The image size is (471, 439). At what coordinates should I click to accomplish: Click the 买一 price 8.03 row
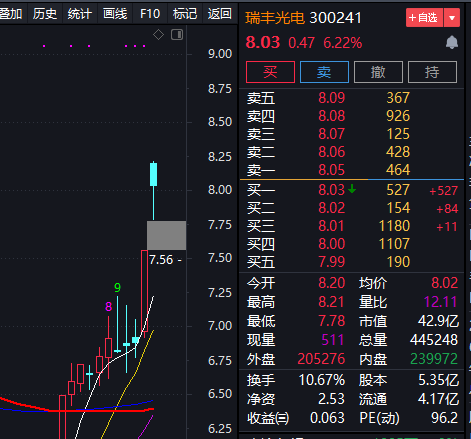pyautogui.click(x=352, y=190)
